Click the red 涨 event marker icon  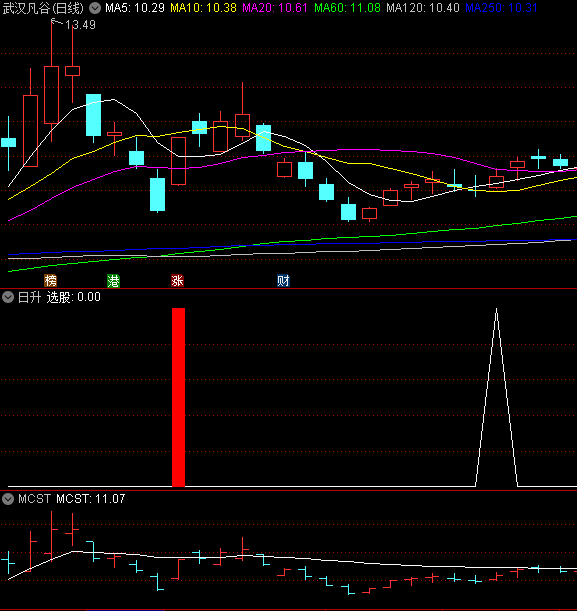[177, 281]
